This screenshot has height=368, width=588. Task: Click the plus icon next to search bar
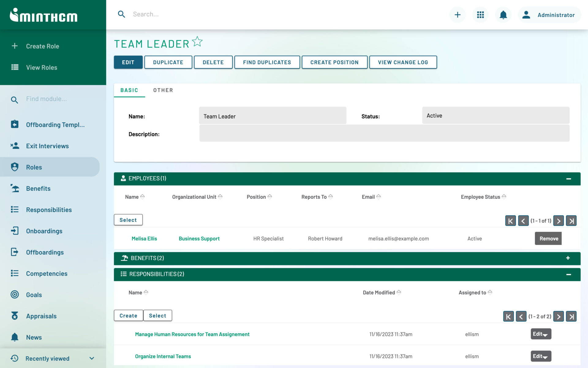click(457, 14)
